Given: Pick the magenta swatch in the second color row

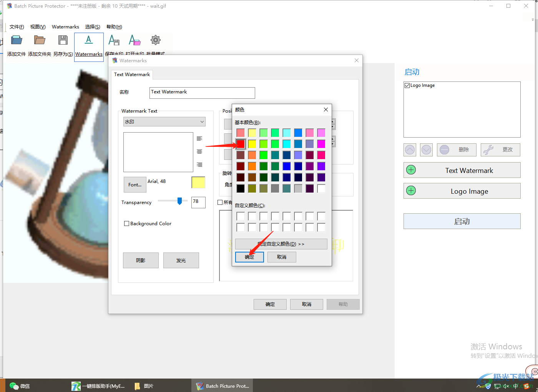Looking at the screenshot, I should [x=321, y=144].
